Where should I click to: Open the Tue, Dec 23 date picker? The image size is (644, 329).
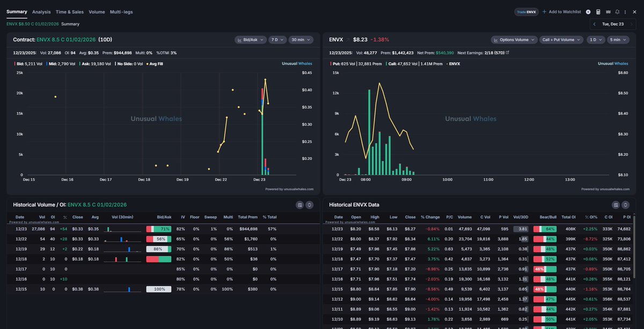(613, 24)
